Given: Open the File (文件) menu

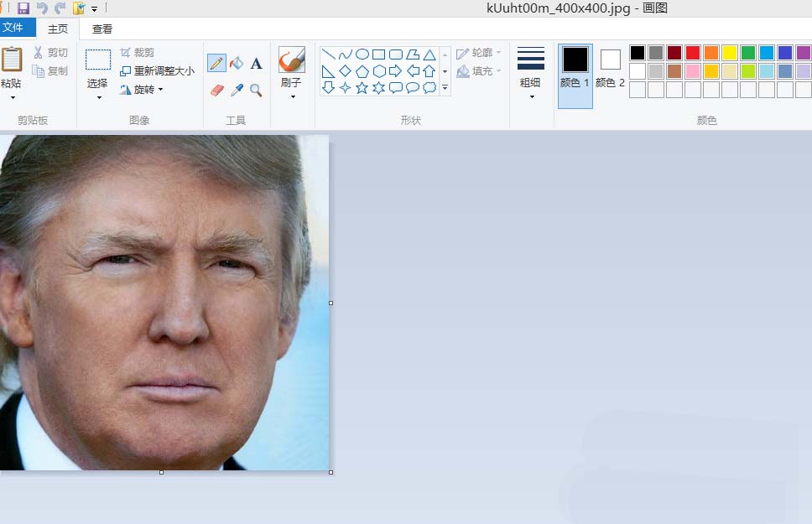Looking at the screenshot, I should [18, 28].
